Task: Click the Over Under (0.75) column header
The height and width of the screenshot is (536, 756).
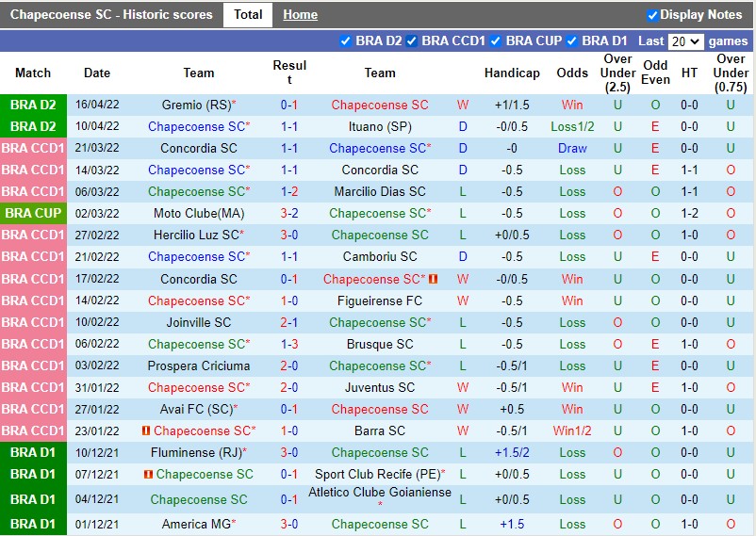Action: click(x=731, y=73)
